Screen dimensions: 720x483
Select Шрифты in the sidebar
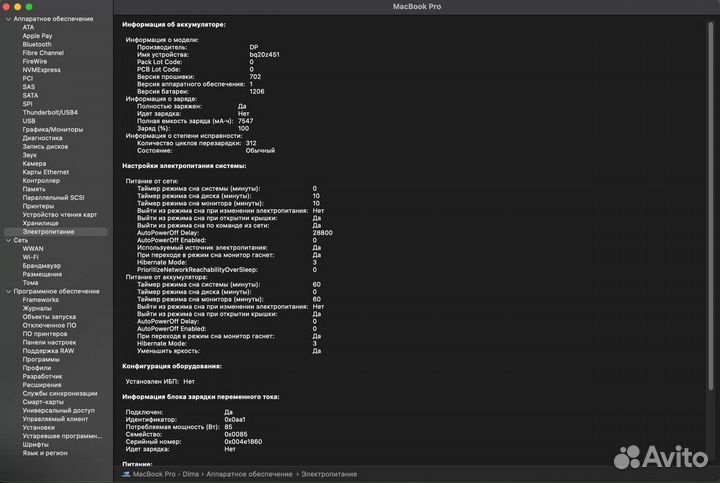coord(35,444)
